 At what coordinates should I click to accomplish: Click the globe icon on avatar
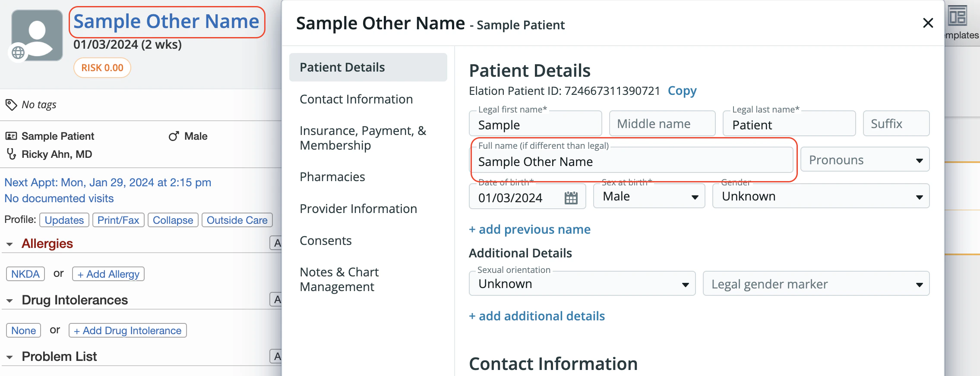[x=18, y=53]
